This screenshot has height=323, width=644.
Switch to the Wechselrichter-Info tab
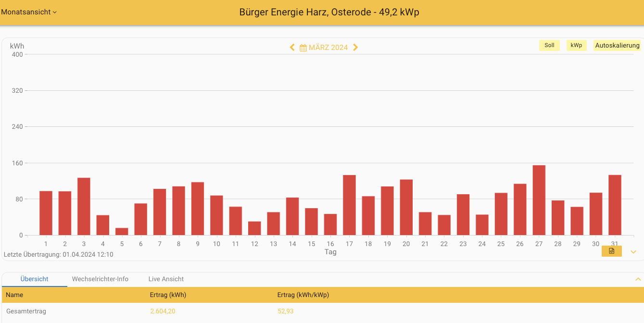[100, 279]
